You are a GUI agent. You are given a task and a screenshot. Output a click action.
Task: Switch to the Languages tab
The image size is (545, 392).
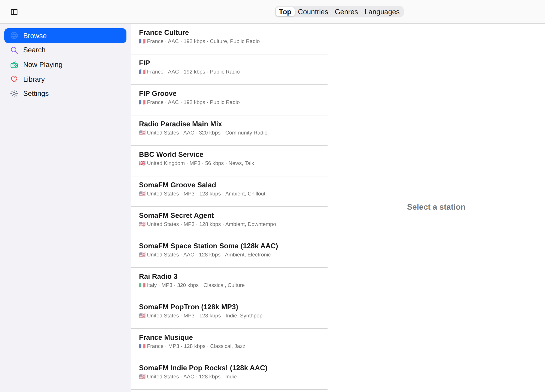pyautogui.click(x=382, y=12)
